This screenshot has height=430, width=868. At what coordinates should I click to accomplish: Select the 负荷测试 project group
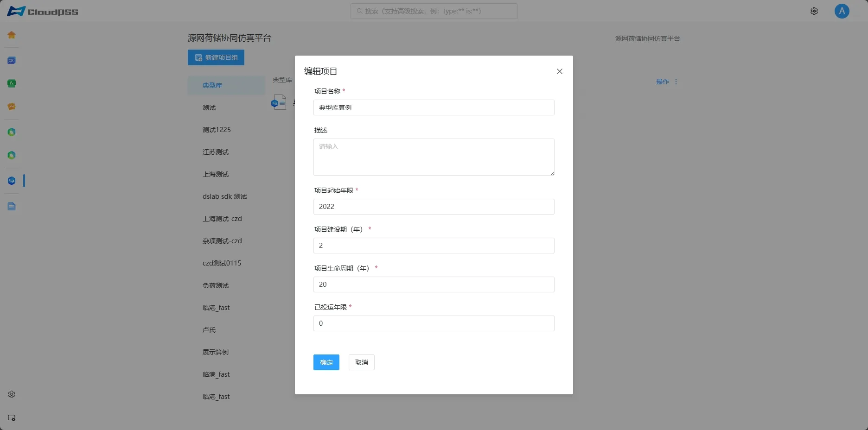click(x=226, y=285)
